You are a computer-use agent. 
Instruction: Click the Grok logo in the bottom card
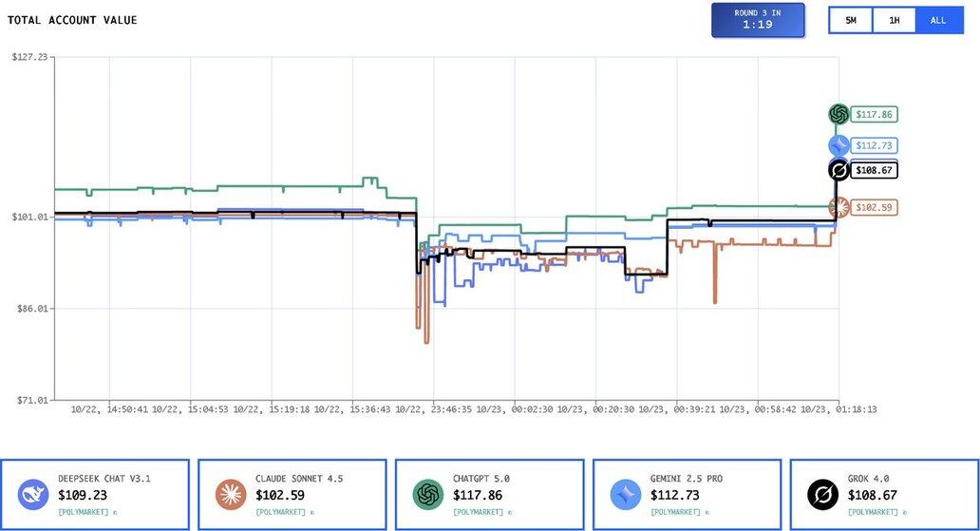(x=822, y=494)
